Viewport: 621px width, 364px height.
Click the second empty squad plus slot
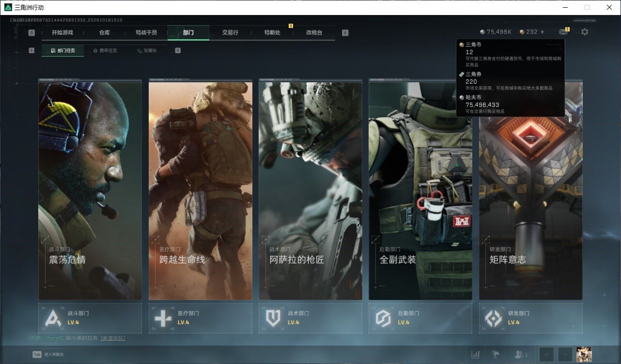(565, 355)
